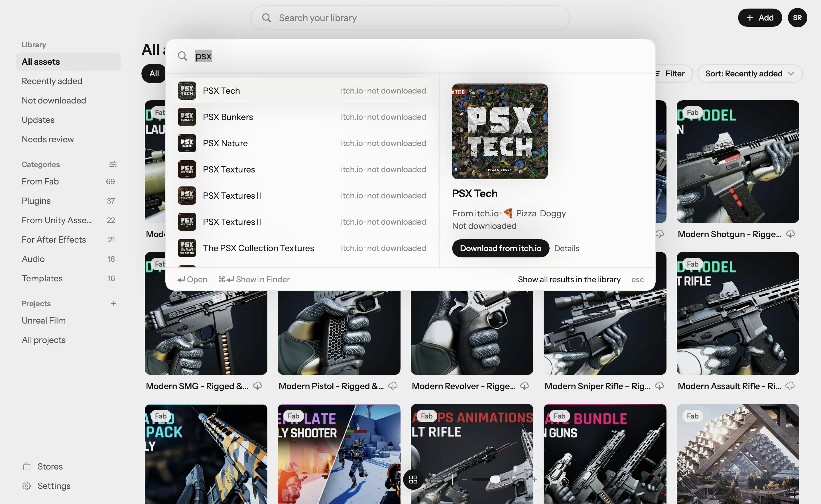Open the For After Effects category
The image size is (821, 504).
click(68, 239)
